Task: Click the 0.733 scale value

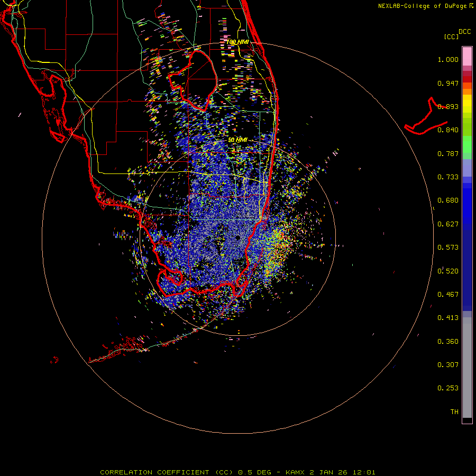Action: pyautogui.click(x=448, y=177)
